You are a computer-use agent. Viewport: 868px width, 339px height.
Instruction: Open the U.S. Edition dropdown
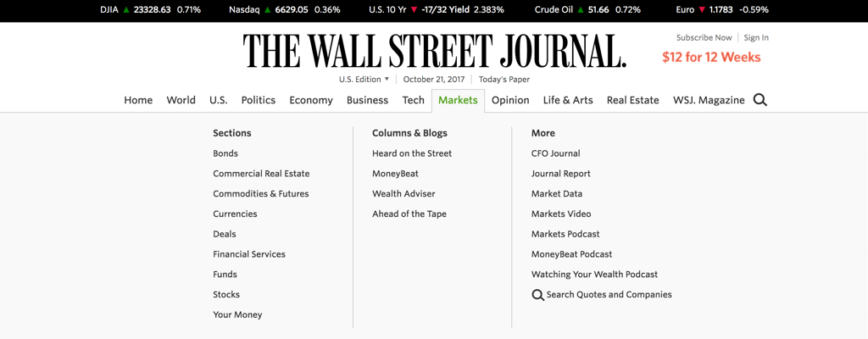[364, 79]
